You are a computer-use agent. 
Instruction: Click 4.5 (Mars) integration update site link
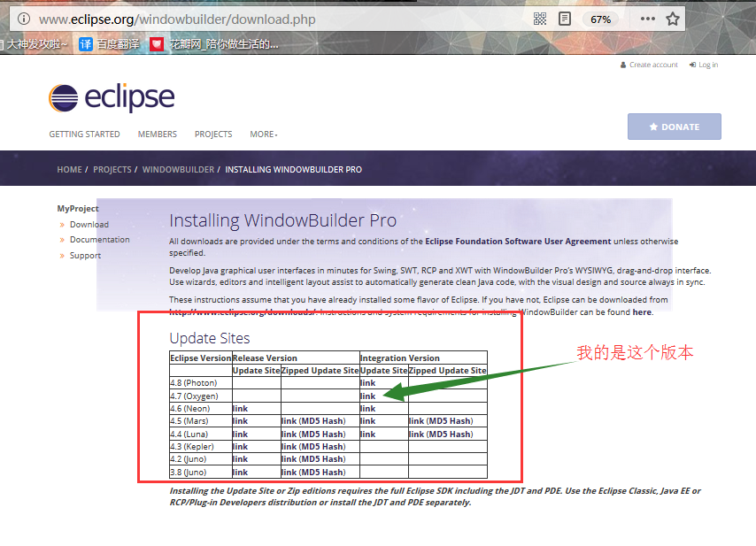pyautogui.click(x=367, y=421)
